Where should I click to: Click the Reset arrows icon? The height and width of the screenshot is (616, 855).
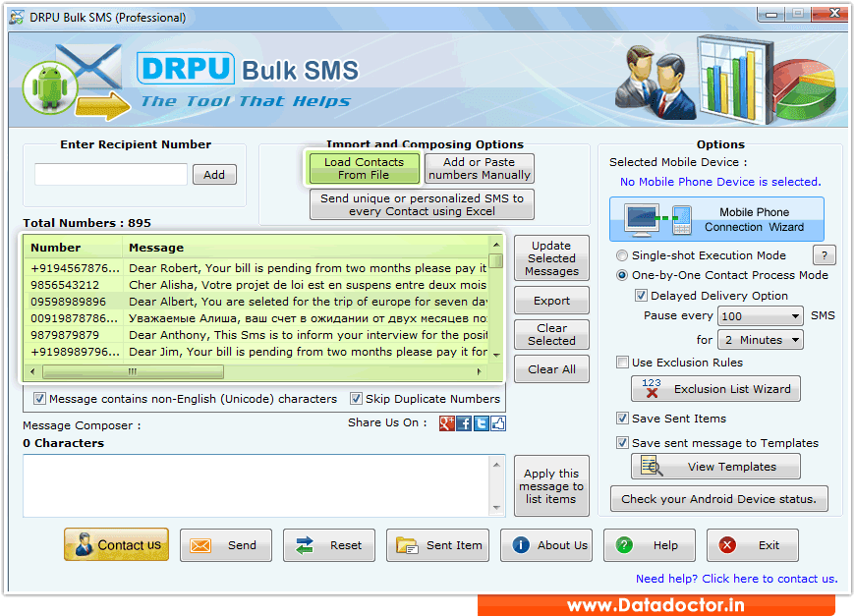click(305, 545)
